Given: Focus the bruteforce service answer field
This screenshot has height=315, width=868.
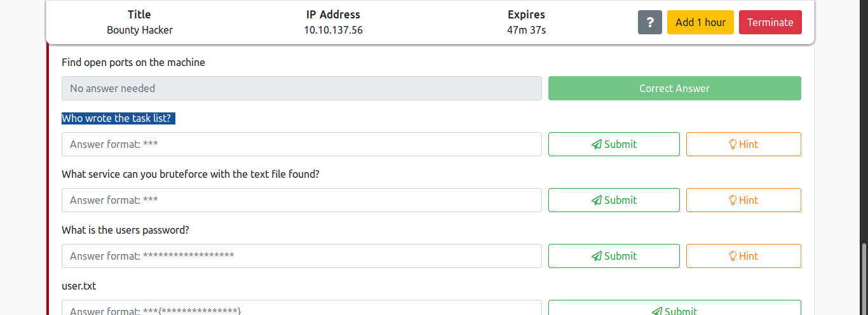Looking at the screenshot, I should (301, 200).
